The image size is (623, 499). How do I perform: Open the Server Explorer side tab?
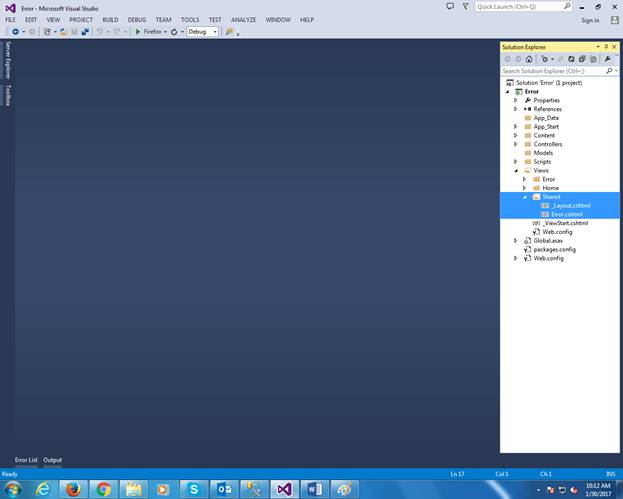coord(8,60)
